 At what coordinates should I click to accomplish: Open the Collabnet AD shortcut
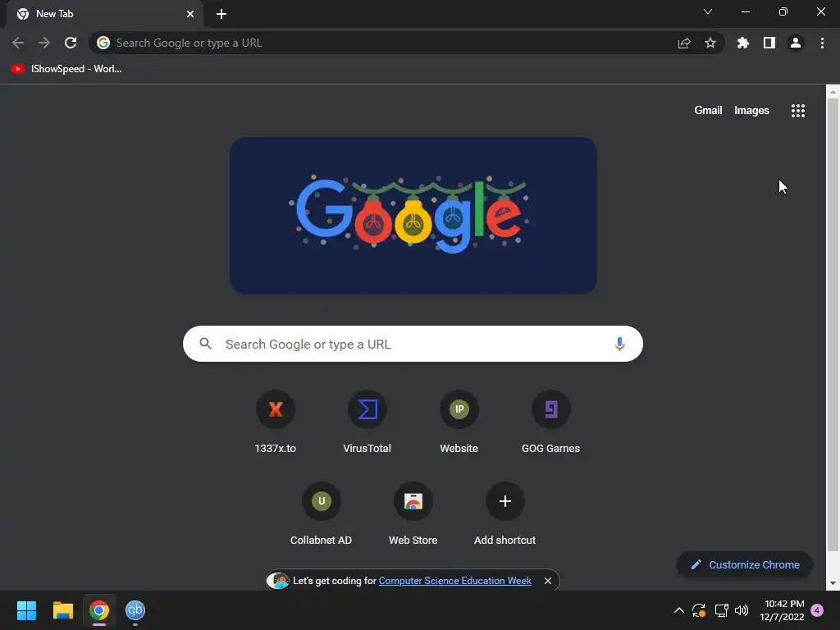322,515
